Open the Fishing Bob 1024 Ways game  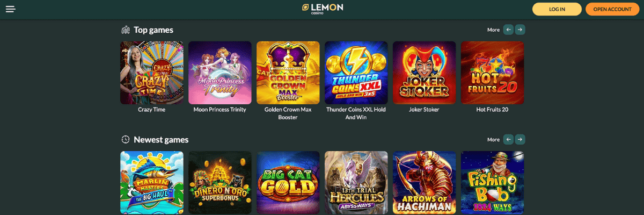coord(492,183)
